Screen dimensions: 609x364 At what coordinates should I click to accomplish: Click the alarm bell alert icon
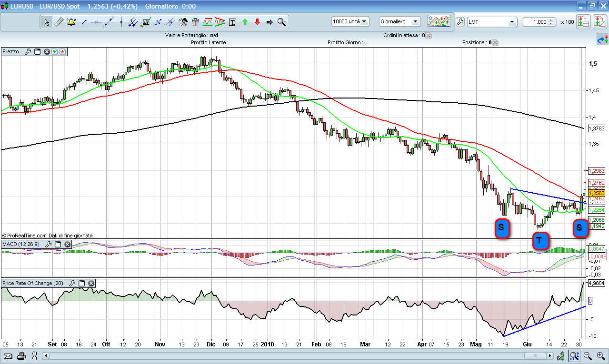71,22
